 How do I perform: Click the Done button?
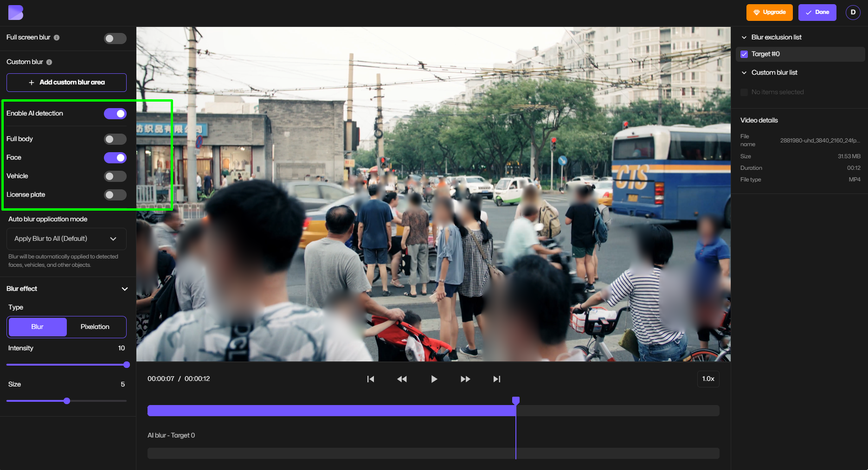(817, 12)
